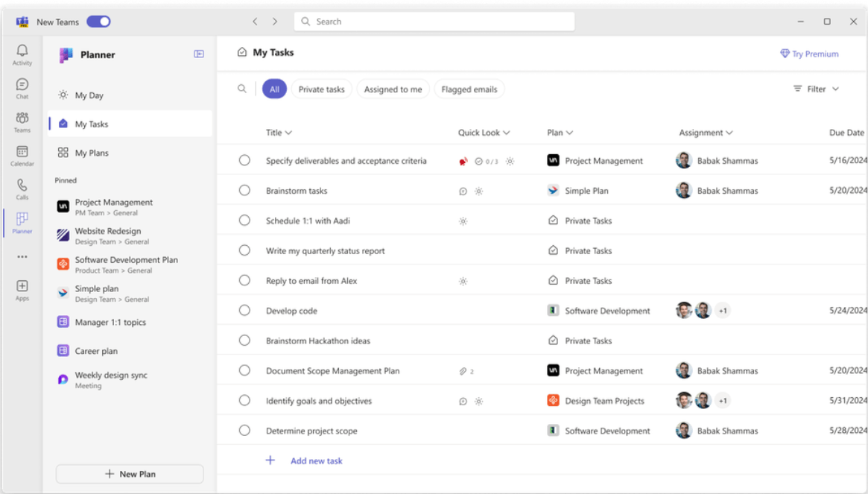Click the attachment icon on Document Scope Management Plan
868x494 pixels.
(x=463, y=371)
